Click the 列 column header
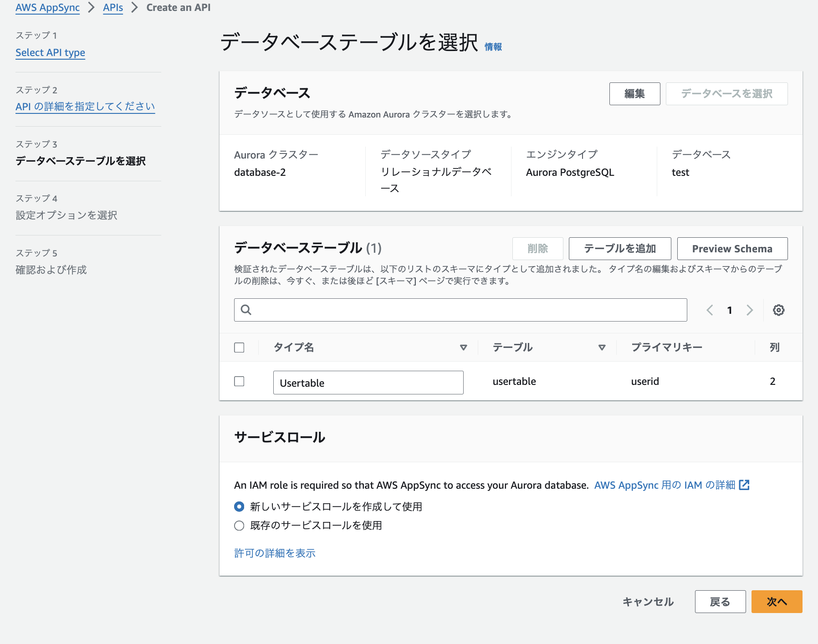Screen dimensions: 818x644 (x=775, y=348)
